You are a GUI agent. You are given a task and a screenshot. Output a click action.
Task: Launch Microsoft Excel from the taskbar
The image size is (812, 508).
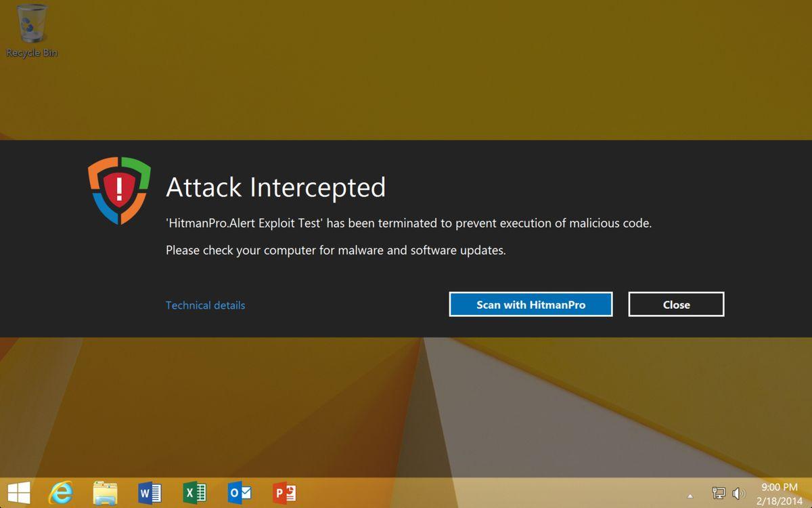click(x=195, y=492)
